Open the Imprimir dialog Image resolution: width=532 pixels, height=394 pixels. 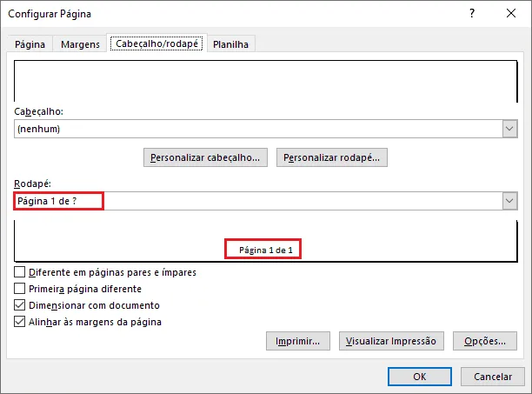coord(298,341)
